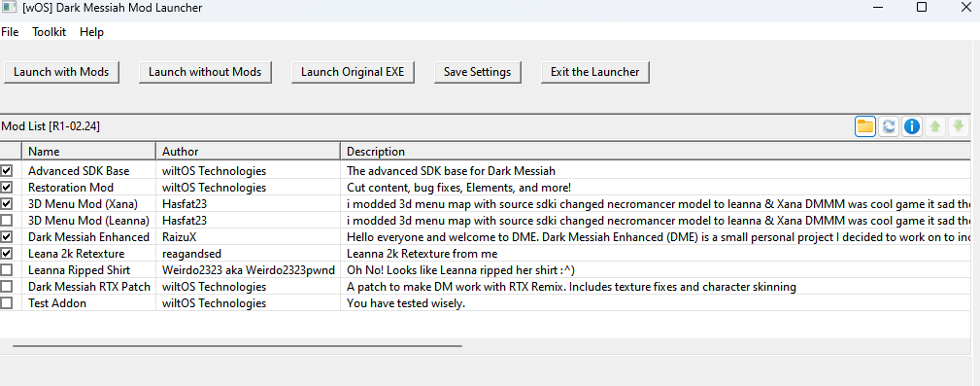This screenshot has width=980, height=386.
Task: Click the Save Settings button
Action: (478, 72)
